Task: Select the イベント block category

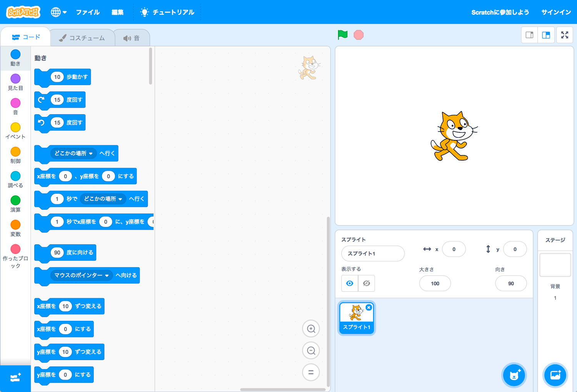Action: 15,131
